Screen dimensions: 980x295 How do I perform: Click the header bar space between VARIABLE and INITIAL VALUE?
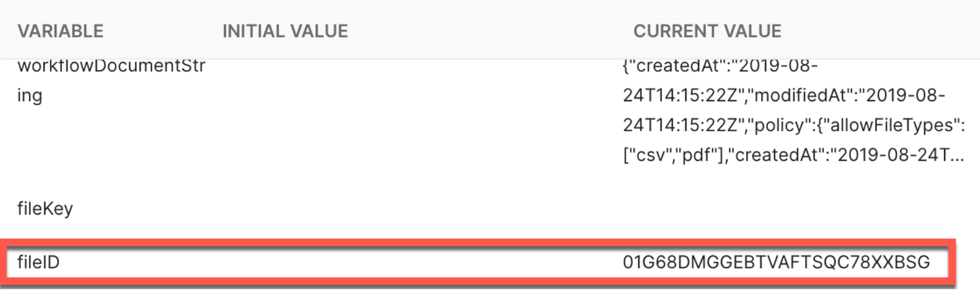tap(162, 31)
